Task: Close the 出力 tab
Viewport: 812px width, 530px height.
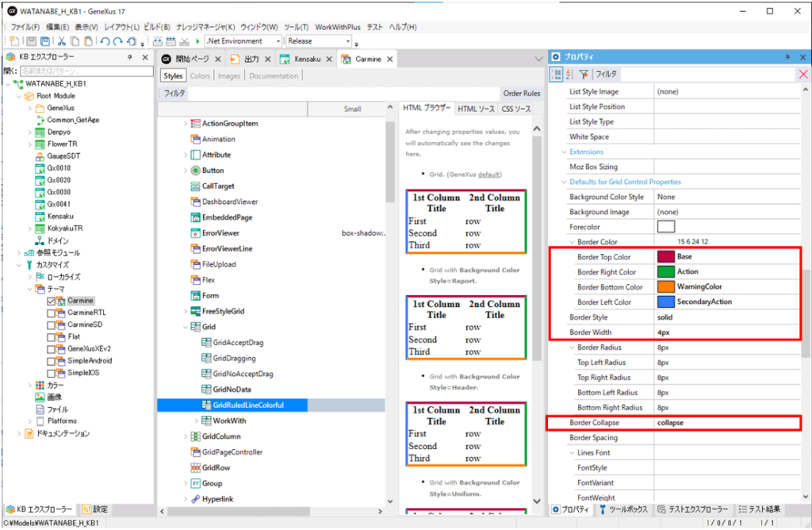Action: tap(268, 60)
